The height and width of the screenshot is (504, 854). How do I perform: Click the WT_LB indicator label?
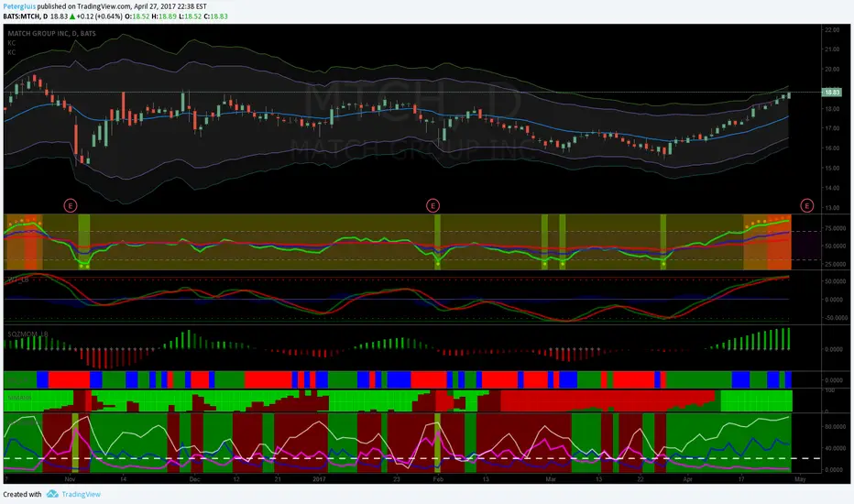tap(18, 279)
